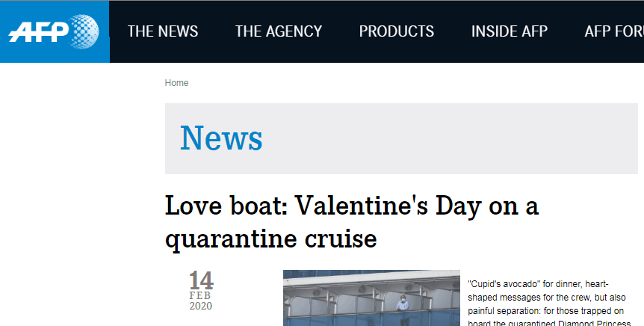644x326 pixels.
Task: Open THE NEWS menu
Action: (163, 31)
